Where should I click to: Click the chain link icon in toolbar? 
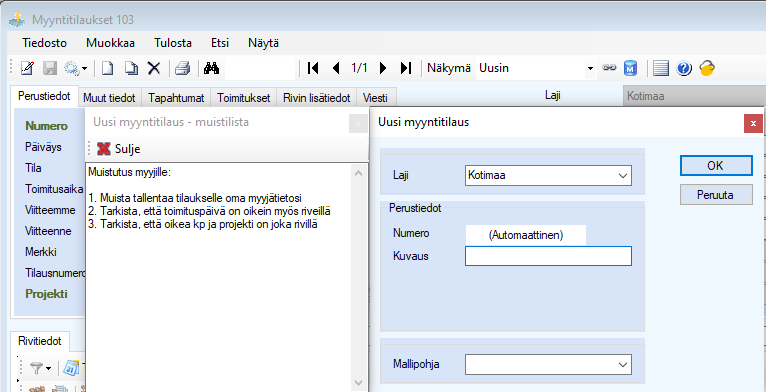point(609,68)
